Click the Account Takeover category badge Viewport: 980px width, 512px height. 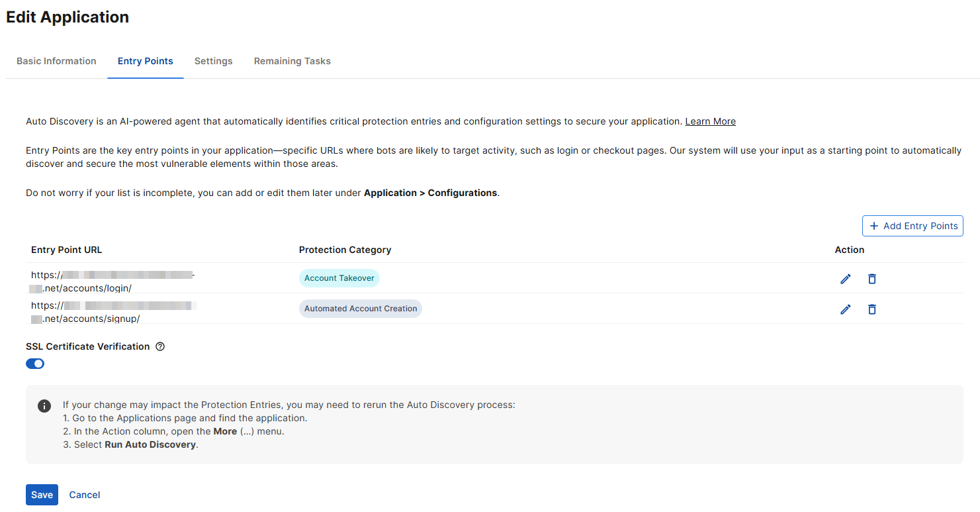tap(339, 278)
